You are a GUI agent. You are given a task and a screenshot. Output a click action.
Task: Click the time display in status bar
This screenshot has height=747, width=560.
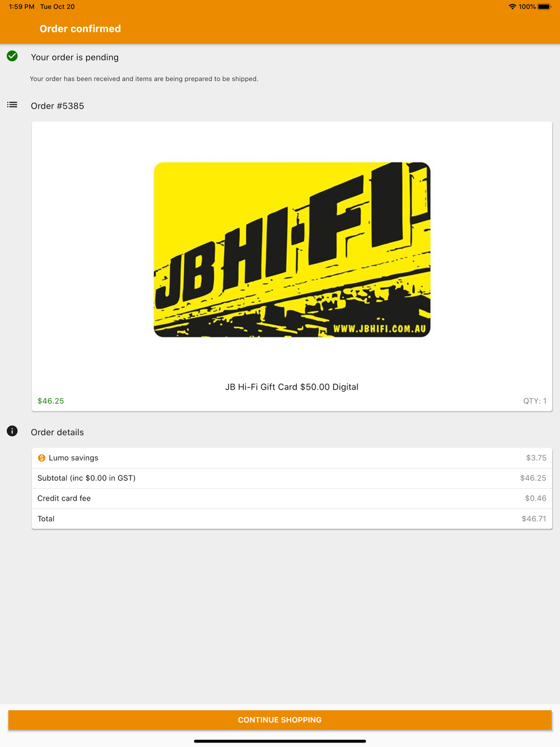pyautogui.click(x=22, y=7)
